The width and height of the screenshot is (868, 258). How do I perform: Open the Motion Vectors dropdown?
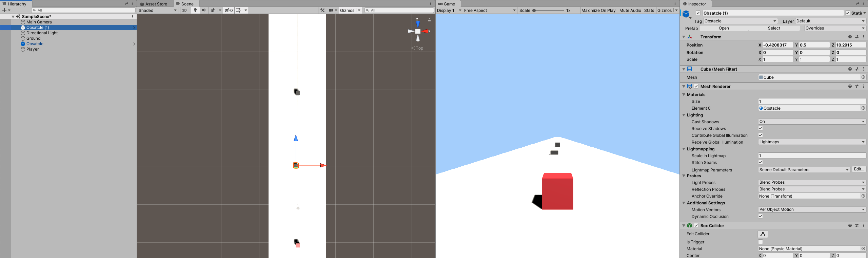(812, 209)
